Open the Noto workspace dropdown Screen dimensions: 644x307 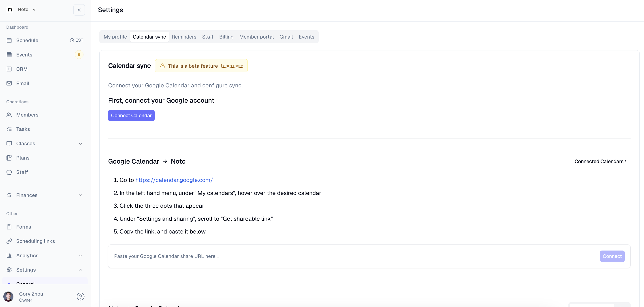(27, 9)
